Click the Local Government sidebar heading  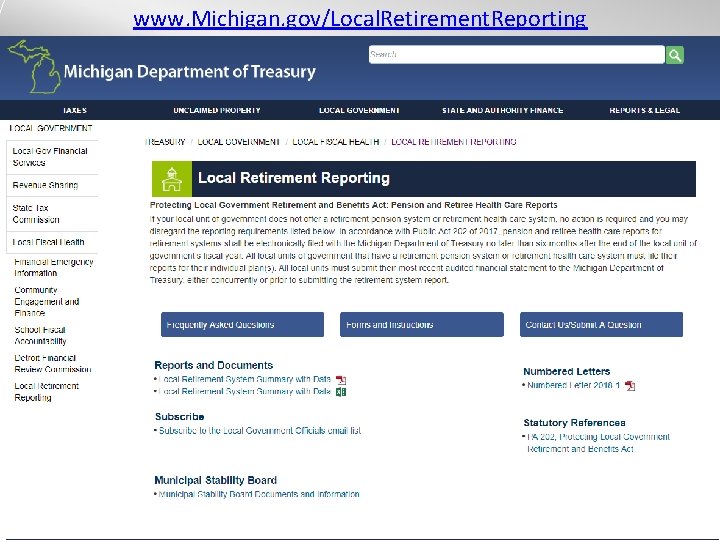pyautogui.click(x=51, y=128)
